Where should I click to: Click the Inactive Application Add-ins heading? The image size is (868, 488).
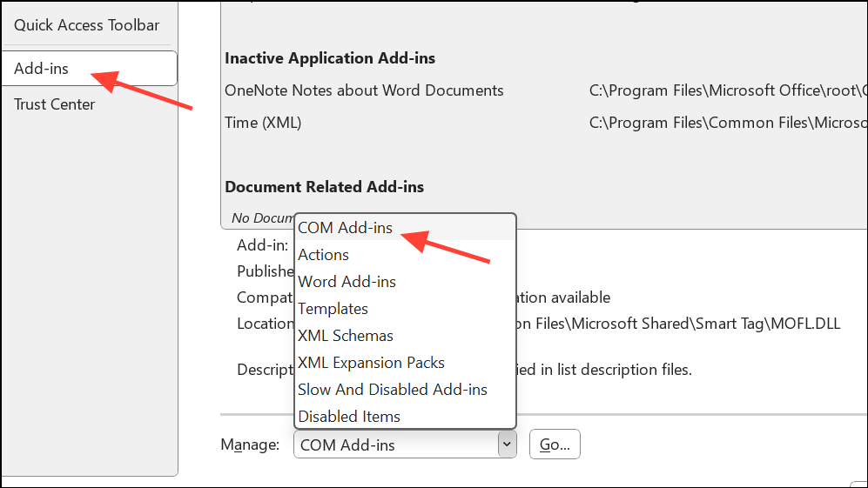tap(330, 58)
